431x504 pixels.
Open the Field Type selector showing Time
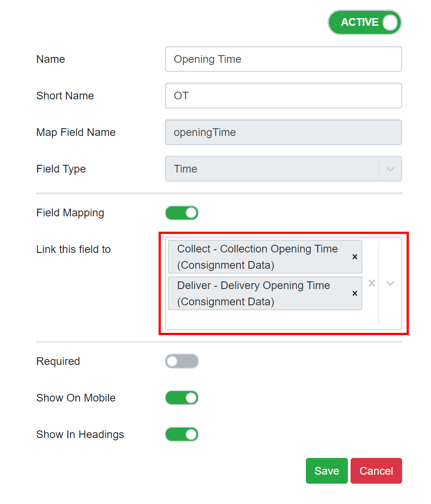click(x=283, y=168)
